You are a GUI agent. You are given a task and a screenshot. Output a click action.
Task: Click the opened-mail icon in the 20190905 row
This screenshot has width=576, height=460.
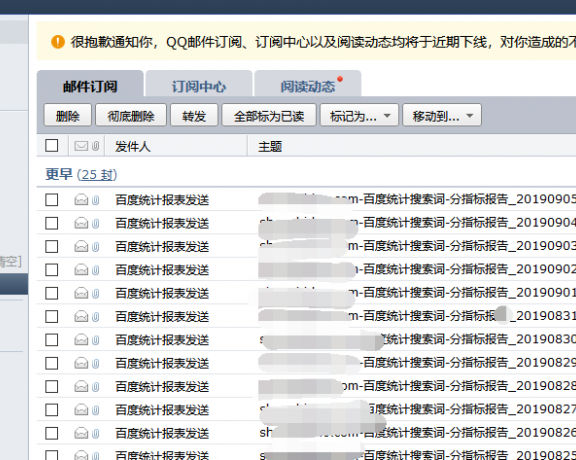point(81,200)
